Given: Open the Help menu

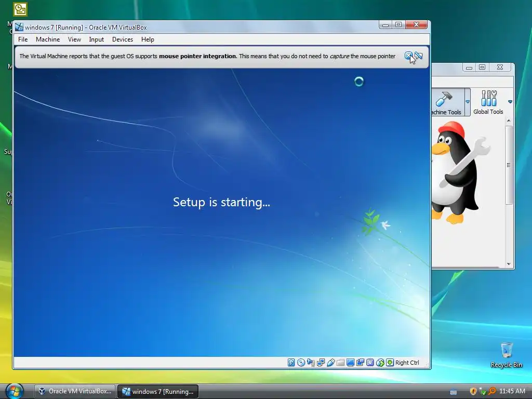Looking at the screenshot, I should pyautogui.click(x=148, y=39).
